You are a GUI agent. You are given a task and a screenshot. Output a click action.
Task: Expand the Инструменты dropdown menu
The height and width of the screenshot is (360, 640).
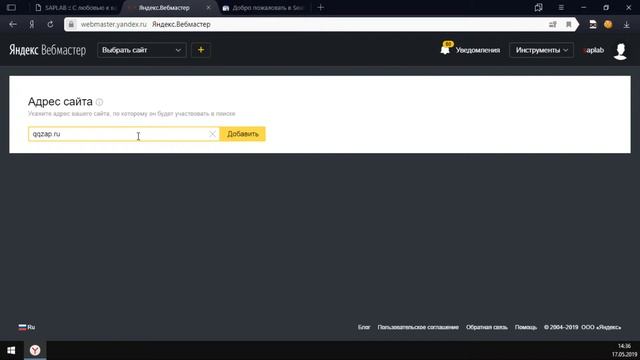coord(541,50)
